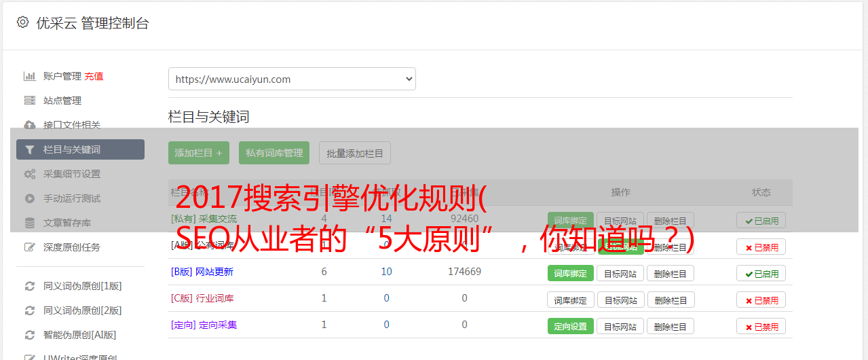Click the 批量添加栏目 button
The height and width of the screenshot is (360, 868).
[x=355, y=153]
